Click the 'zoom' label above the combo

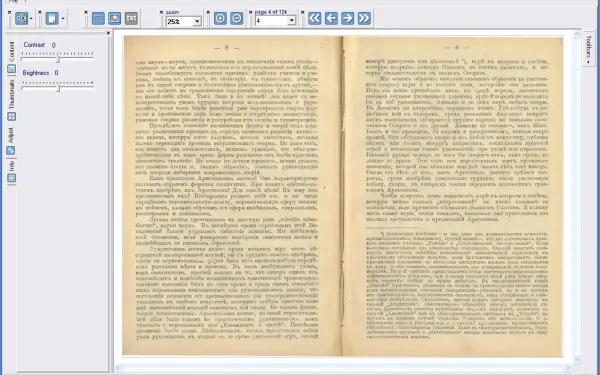tap(172, 13)
